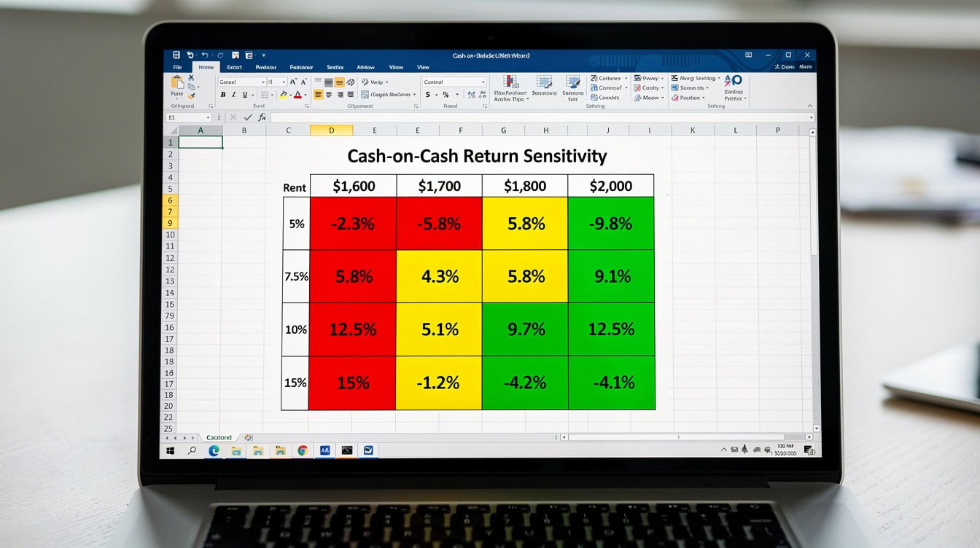Open the Windows Start menu
980x548 pixels.
(x=170, y=451)
